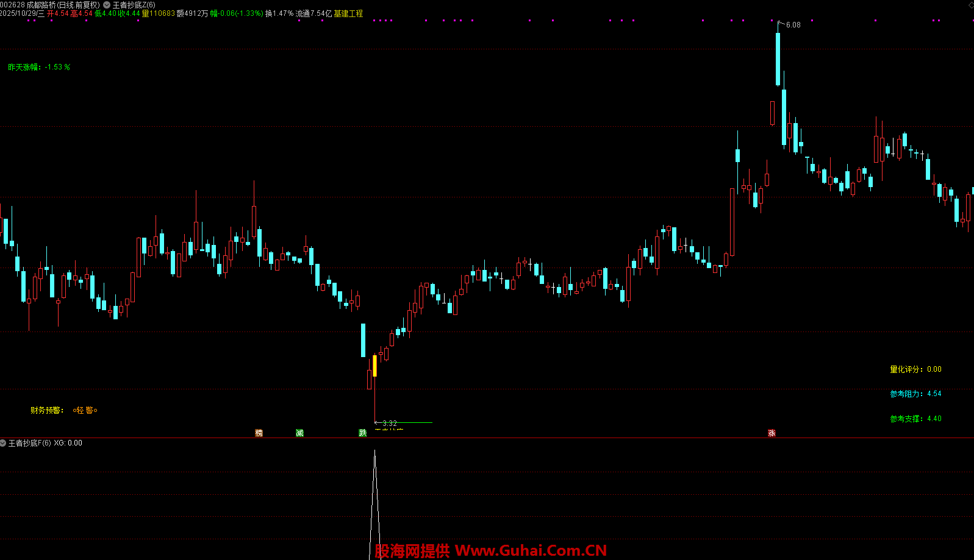Click the 3.32 low price marker

click(x=389, y=423)
